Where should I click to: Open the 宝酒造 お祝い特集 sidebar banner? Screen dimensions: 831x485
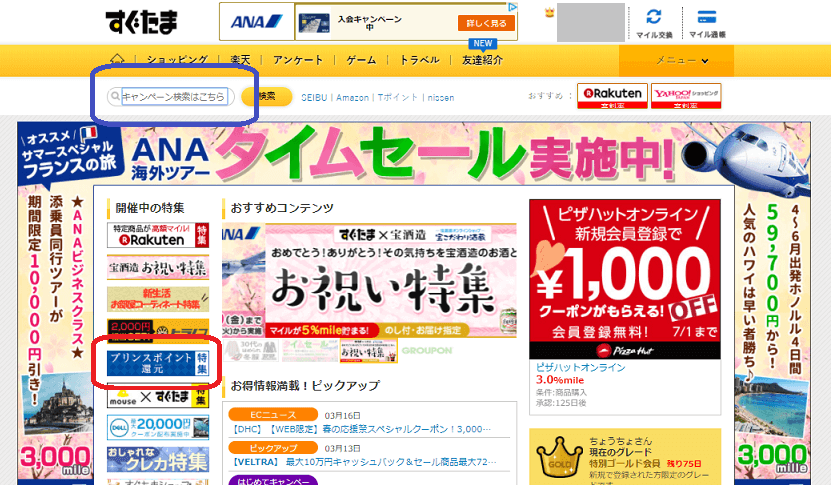(158, 268)
